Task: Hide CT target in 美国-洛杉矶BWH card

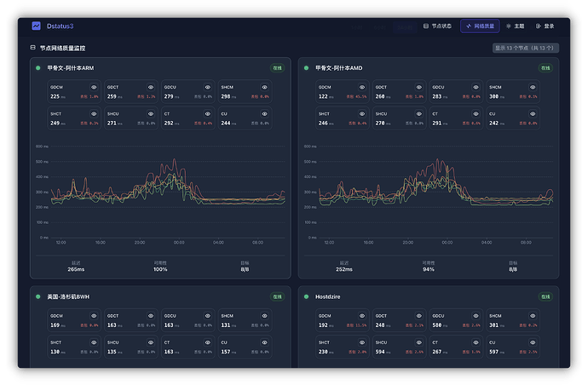Action: tap(208, 342)
